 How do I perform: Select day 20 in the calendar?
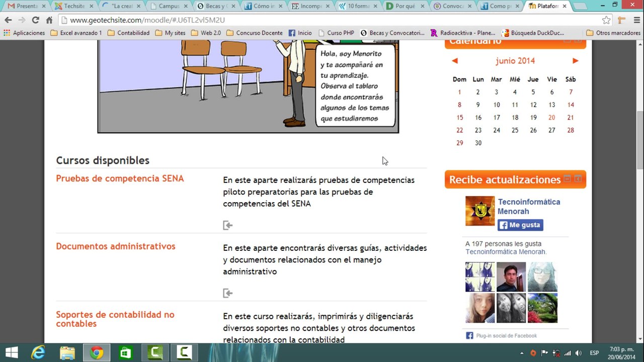pos(552,118)
